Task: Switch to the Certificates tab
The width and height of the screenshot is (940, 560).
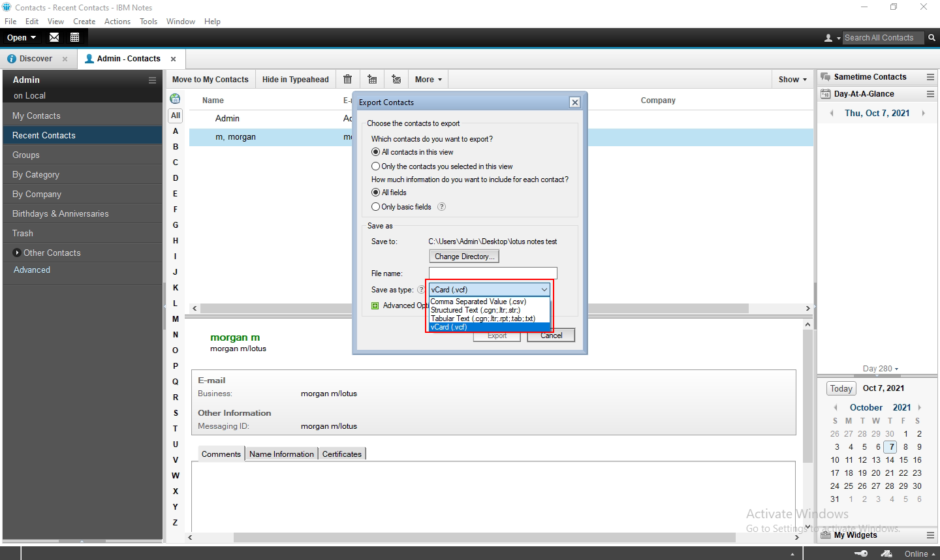Action: [341, 454]
